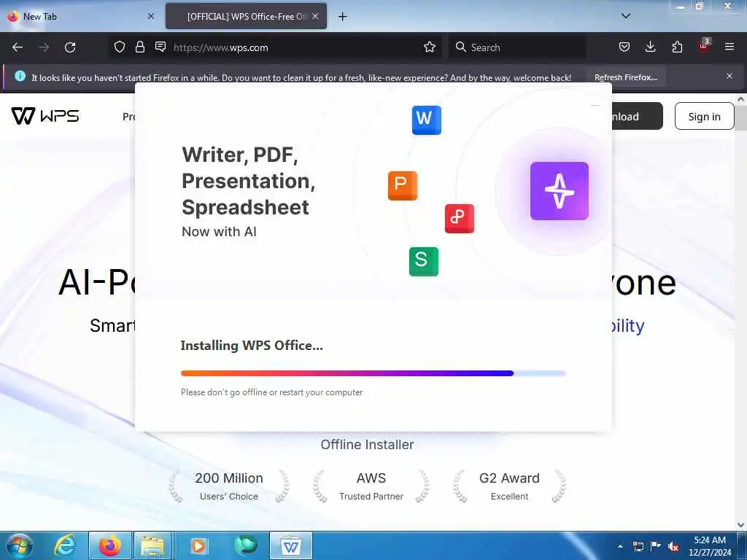Screen dimensions: 747x560
Task: Click the green round taskbar icon
Action: 246,545
